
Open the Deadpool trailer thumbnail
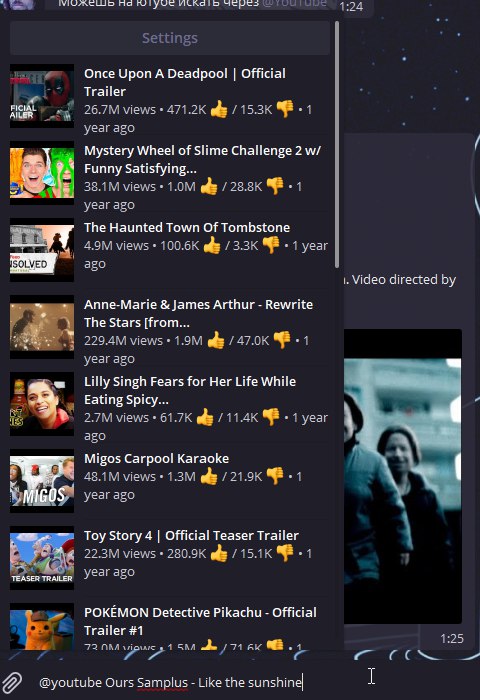[42, 96]
